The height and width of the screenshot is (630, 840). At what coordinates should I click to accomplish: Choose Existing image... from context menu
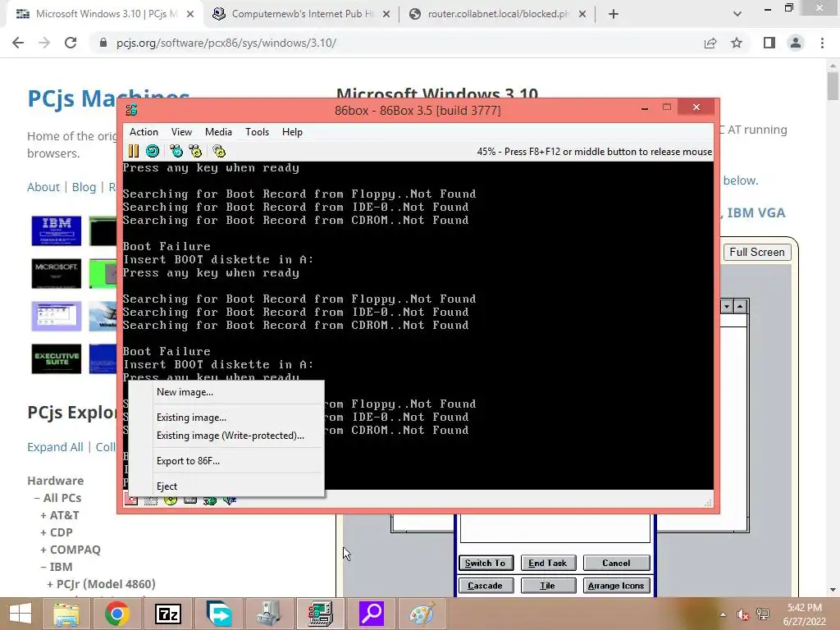[x=225, y=418]
